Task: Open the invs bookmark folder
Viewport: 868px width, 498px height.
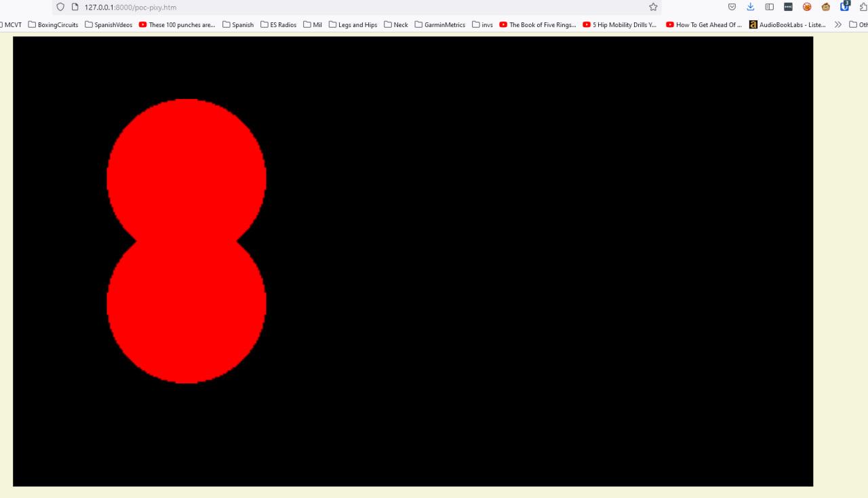Action: pyautogui.click(x=482, y=24)
